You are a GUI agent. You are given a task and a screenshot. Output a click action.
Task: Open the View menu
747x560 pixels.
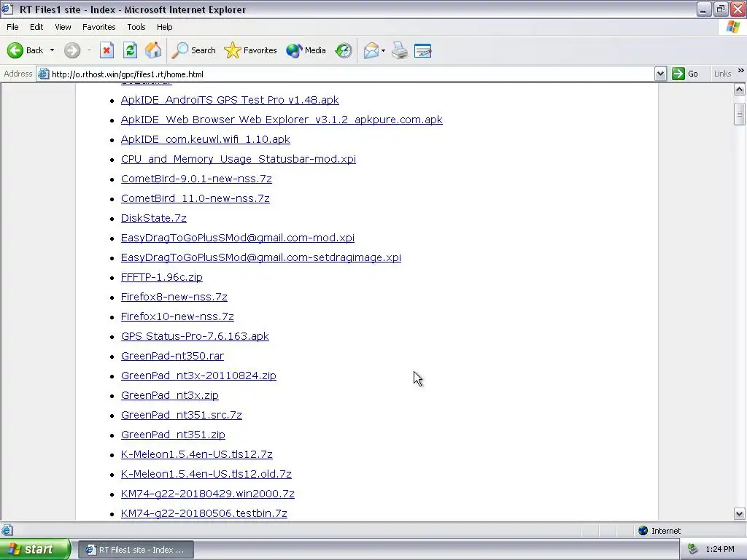[x=63, y=27]
